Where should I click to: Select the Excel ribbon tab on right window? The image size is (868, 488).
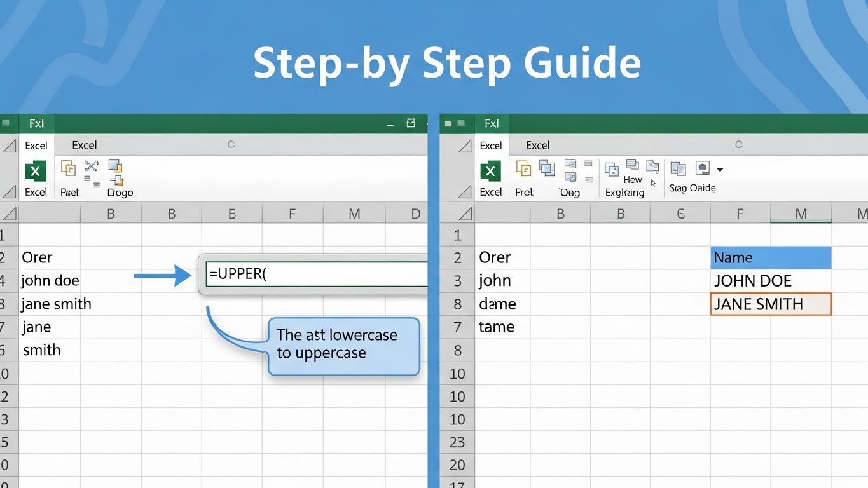537,145
